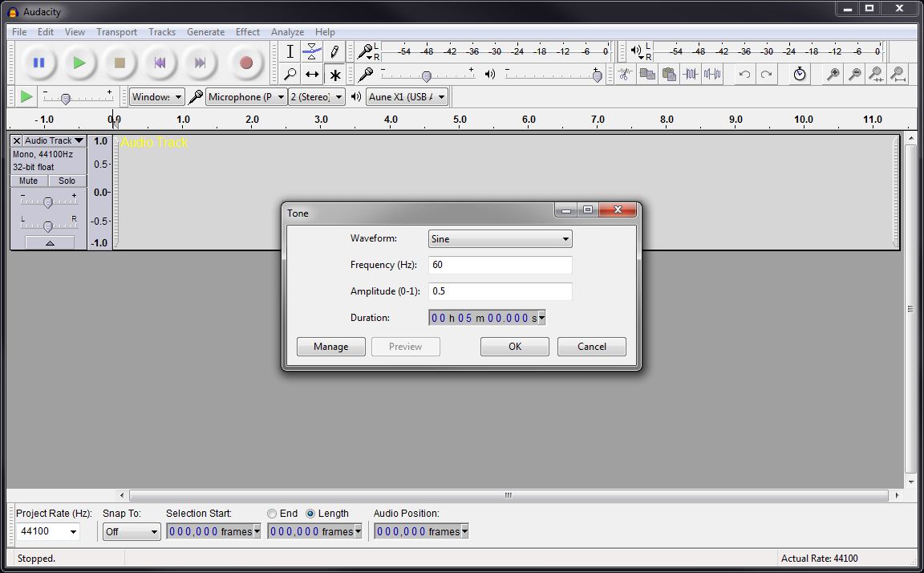This screenshot has width=924, height=573.
Task: Click the Cut scissors icon
Action: pyautogui.click(x=625, y=75)
